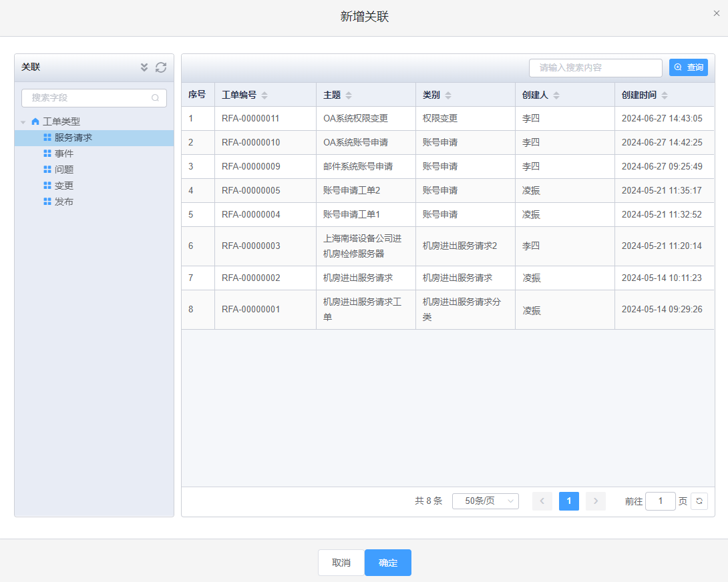Image resolution: width=728 pixels, height=582 pixels.
Task: Click the expand-all double chevron icon
Action: point(144,67)
